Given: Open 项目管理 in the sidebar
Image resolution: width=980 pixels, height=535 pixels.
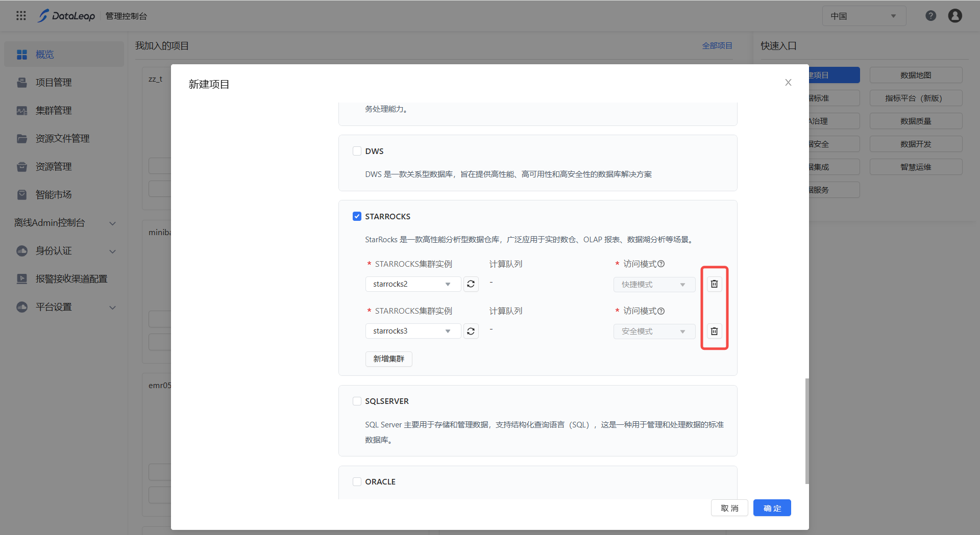Looking at the screenshot, I should click(64, 83).
